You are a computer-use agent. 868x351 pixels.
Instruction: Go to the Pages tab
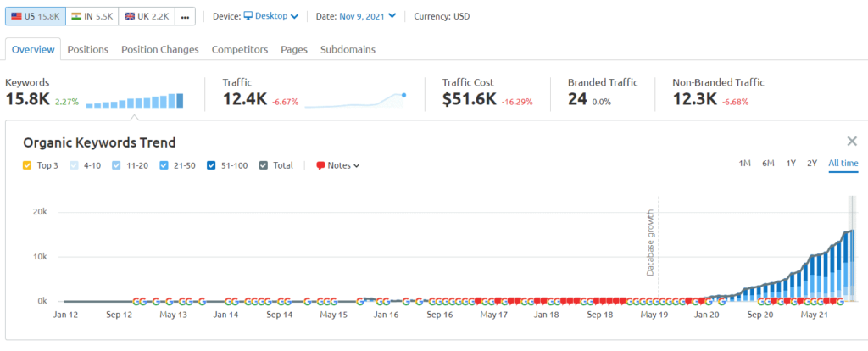[x=294, y=49]
